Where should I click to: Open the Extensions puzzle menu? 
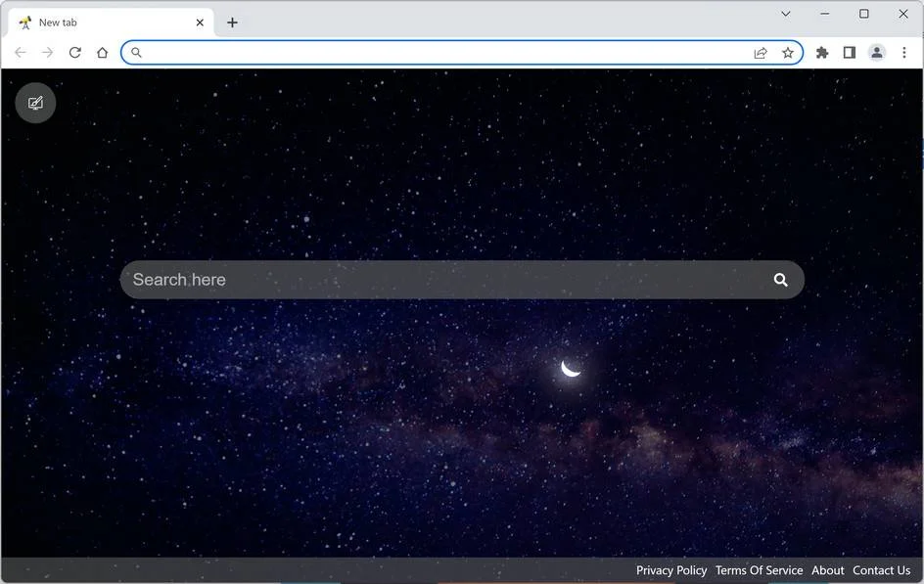click(822, 53)
